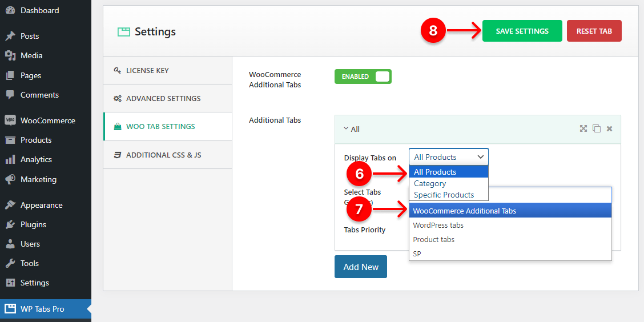
Task: Remove the All tab group
Action: (x=610, y=128)
